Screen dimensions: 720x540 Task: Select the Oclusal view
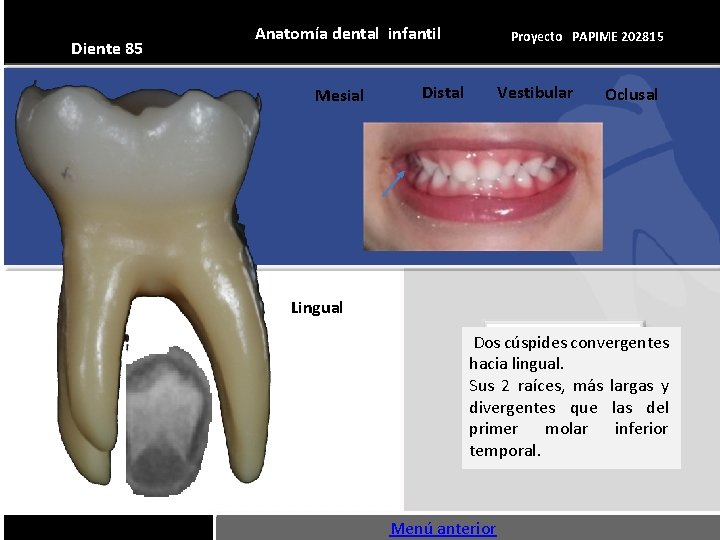click(631, 95)
